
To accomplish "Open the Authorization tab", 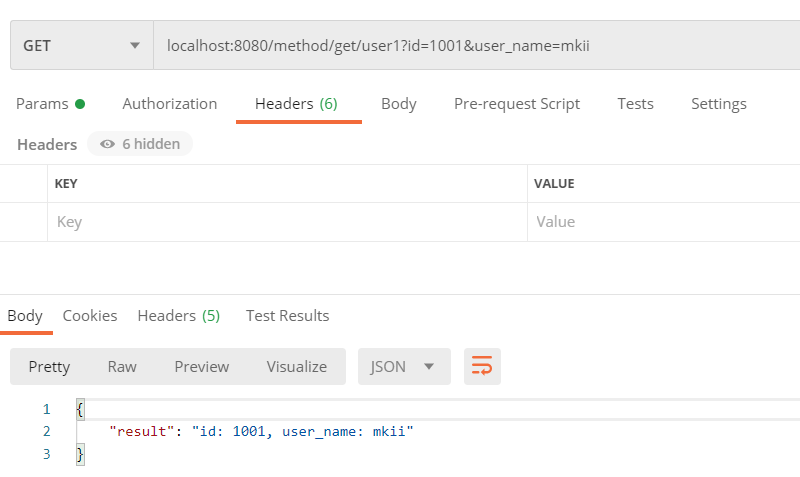I will tap(169, 104).
